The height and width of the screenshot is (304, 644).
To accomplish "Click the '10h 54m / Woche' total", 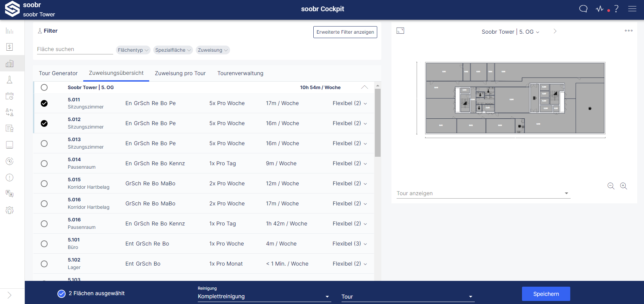I will pyautogui.click(x=320, y=87).
